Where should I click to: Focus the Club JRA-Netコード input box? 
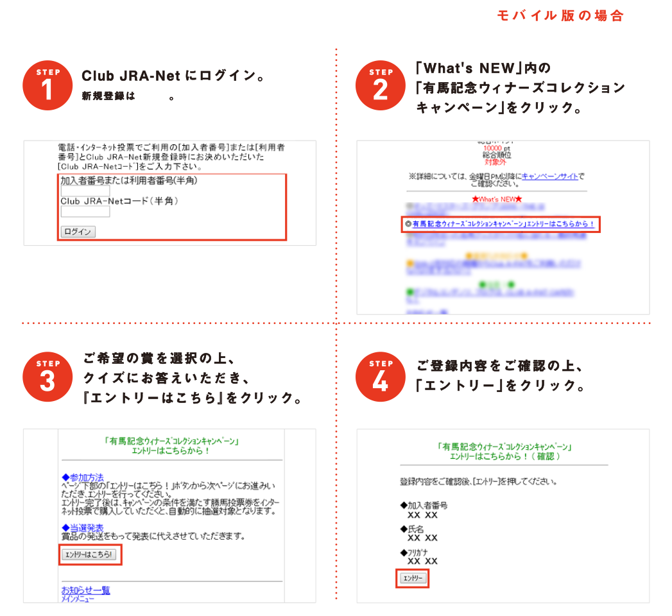(85, 212)
